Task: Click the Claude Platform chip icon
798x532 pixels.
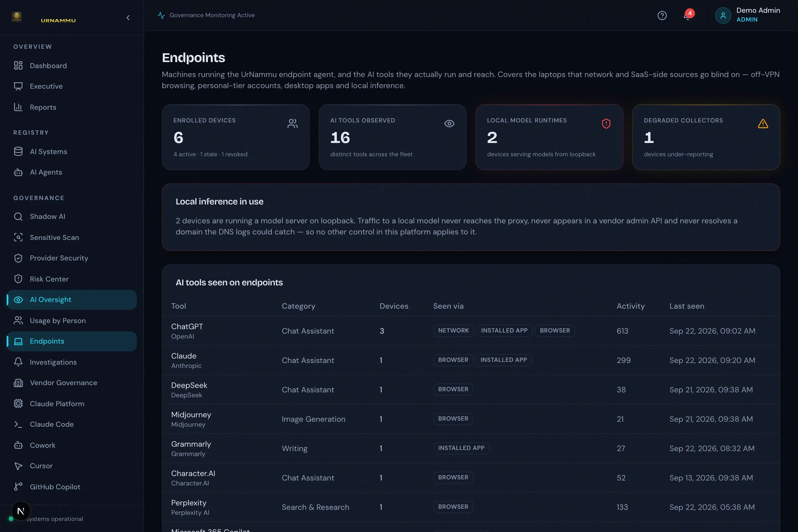Action: (18, 403)
